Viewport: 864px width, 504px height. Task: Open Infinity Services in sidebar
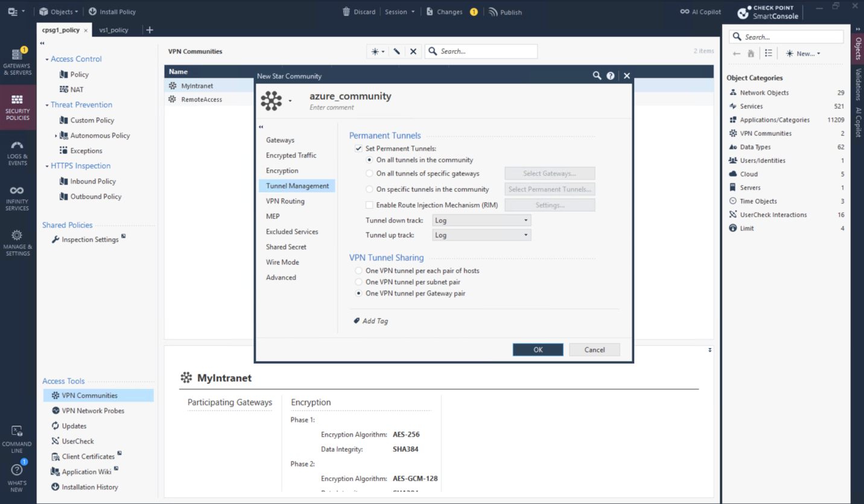[17, 198]
